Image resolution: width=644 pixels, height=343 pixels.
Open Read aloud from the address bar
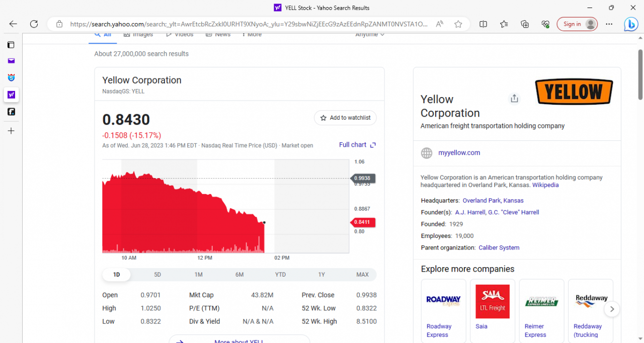[x=440, y=24]
